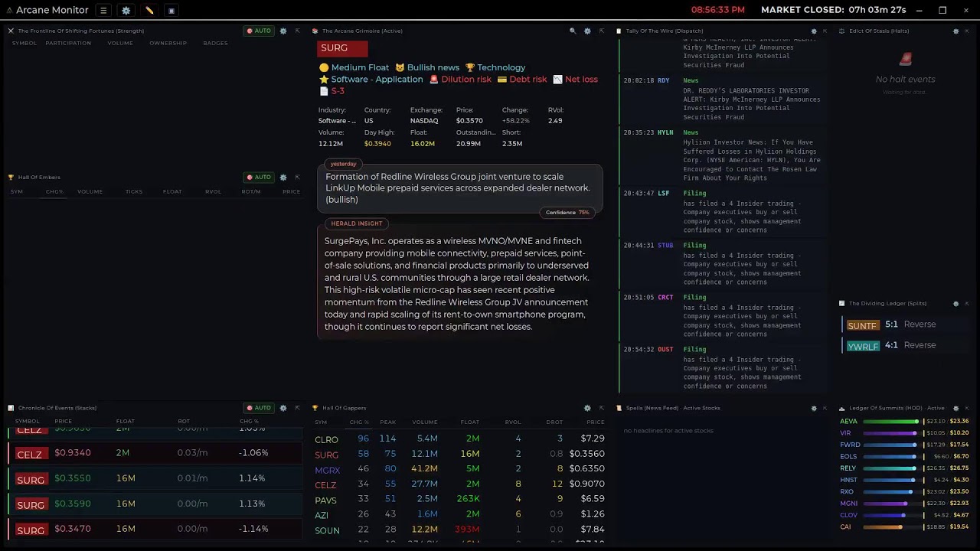Open Spells News Feed settings gear
Viewport: 980px width, 551px height.
pos(814,408)
